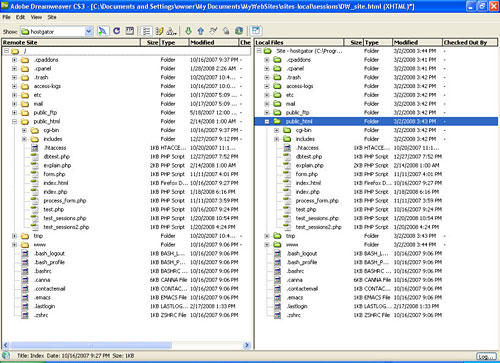The width and height of the screenshot is (500, 363).
Task: Open the Edit menu
Action: click(x=21, y=17)
